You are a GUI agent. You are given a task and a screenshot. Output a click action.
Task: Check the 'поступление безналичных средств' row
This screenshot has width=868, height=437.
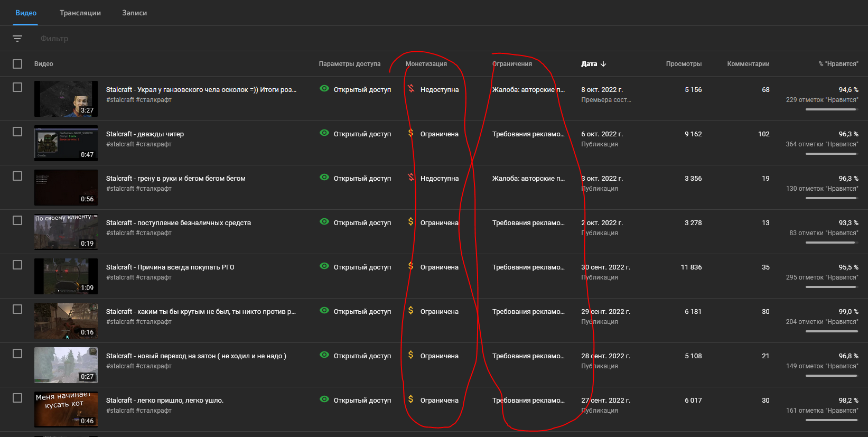tap(17, 220)
